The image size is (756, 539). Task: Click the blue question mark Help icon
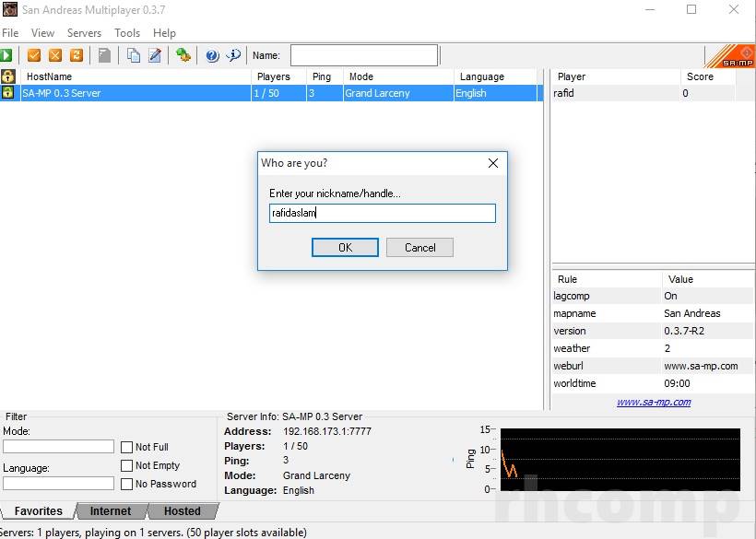click(212, 55)
